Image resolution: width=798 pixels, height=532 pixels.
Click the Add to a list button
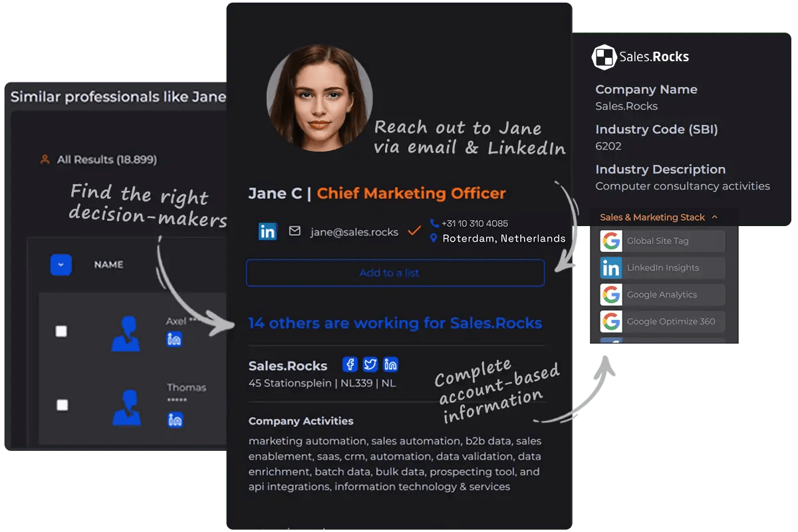click(395, 273)
